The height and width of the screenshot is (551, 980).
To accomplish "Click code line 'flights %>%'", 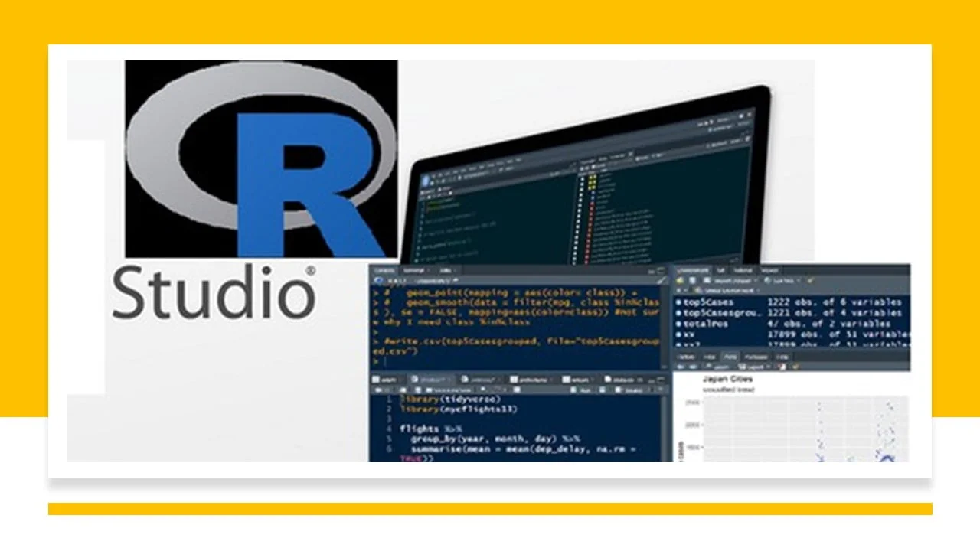I will (x=431, y=429).
